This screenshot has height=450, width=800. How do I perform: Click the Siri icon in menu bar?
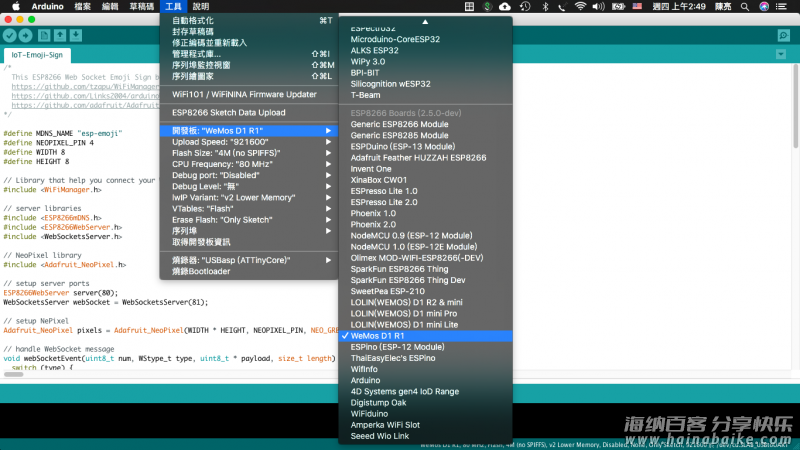[764, 6]
